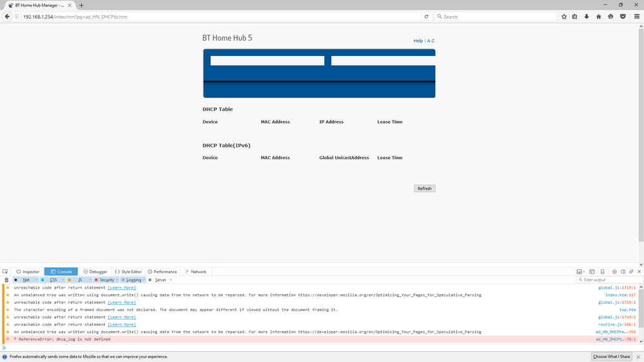The image size is (644, 362).
Task: Open the Performance tab
Action: (x=162, y=272)
